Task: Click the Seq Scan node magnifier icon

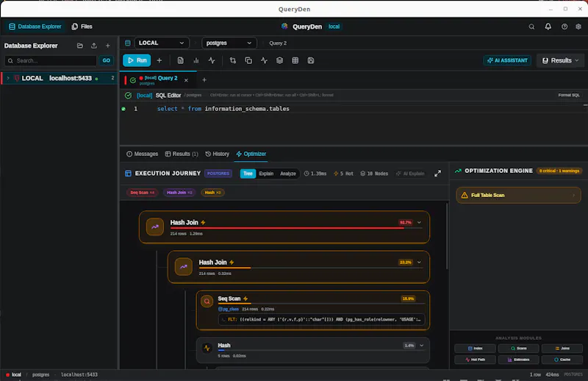Action: 207,301
